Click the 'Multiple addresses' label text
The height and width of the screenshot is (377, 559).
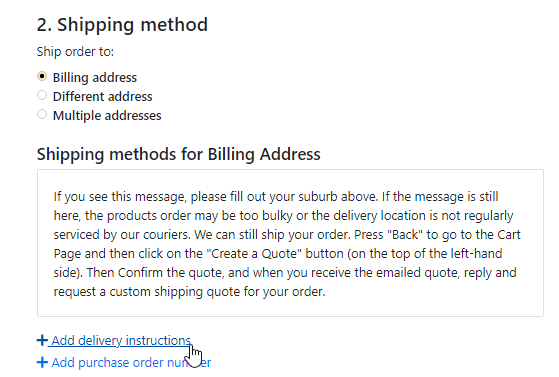(x=107, y=116)
